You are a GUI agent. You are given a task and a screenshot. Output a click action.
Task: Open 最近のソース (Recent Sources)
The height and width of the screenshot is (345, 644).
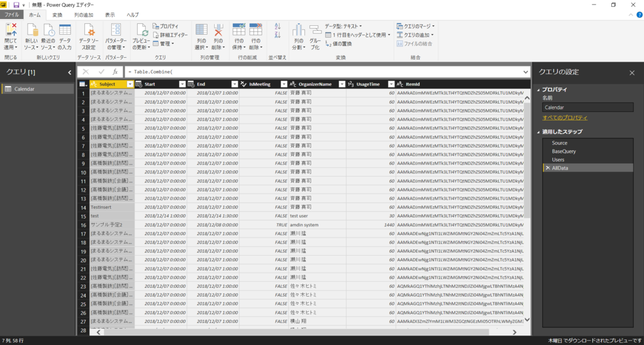click(48, 37)
